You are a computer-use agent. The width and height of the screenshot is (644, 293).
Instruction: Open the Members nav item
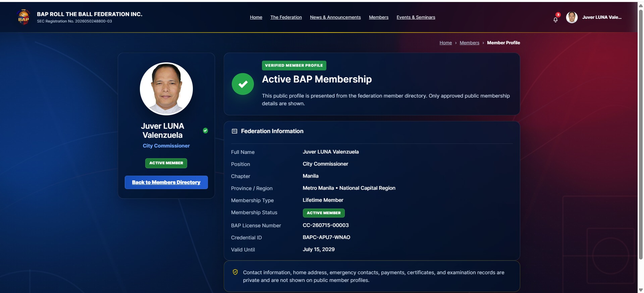point(379,17)
